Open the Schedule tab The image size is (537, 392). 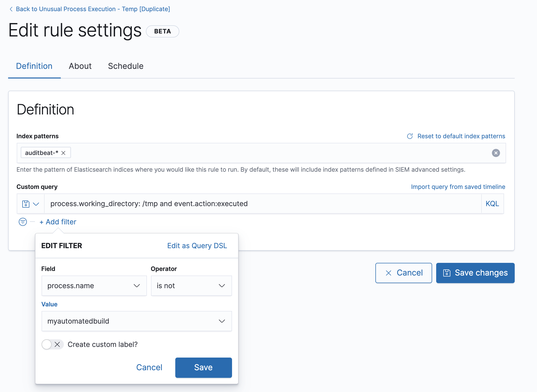126,66
